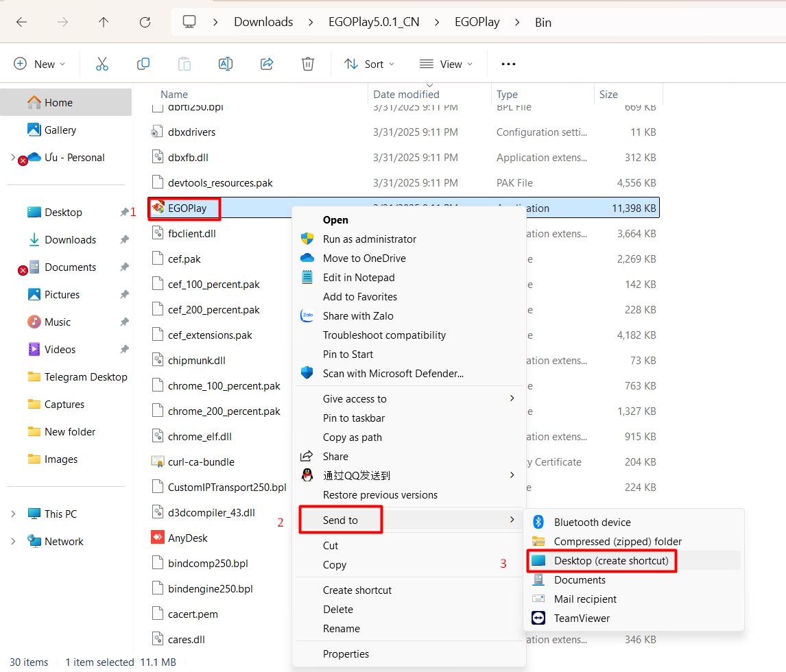786x672 pixels.
Task: Select TeamViewer in Send to
Action: [634, 619]
